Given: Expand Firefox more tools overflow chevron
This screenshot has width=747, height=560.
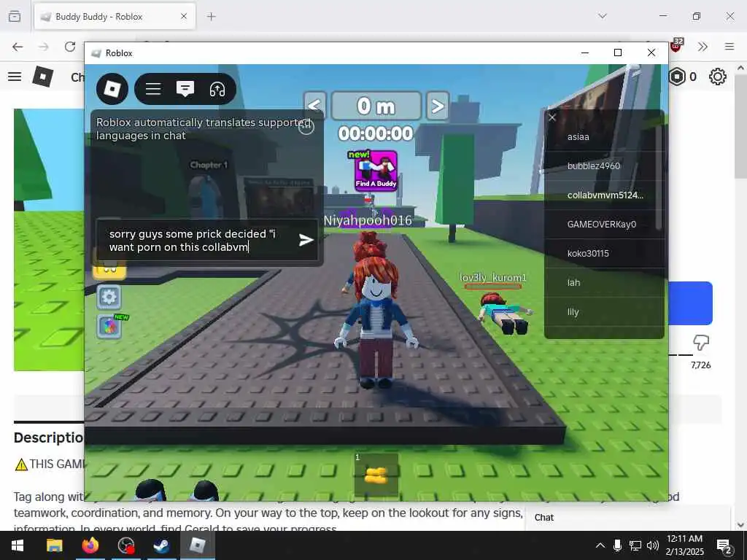Looking at the screenshot, I should (703, 47).
